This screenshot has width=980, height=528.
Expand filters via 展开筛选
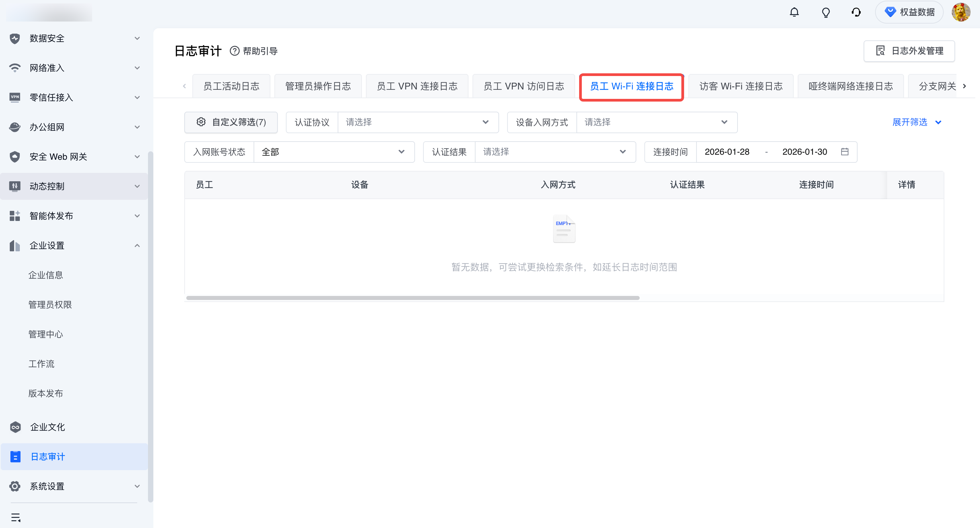[917, 122]
